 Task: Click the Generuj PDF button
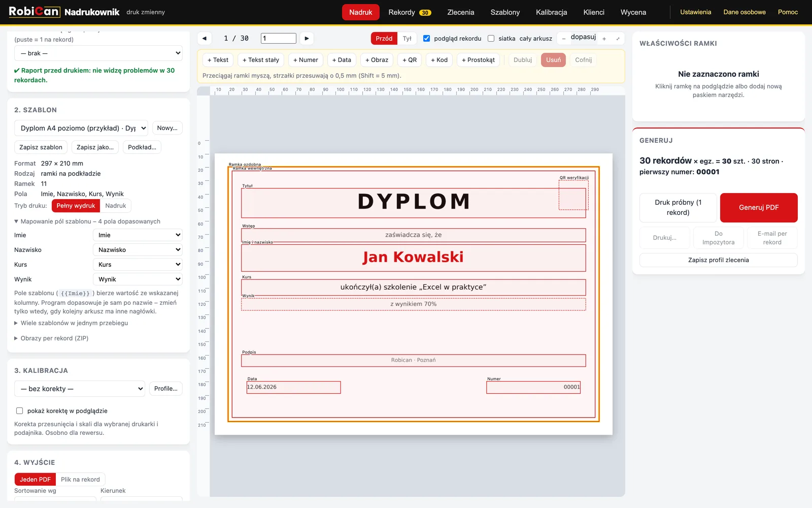[759, 208]
